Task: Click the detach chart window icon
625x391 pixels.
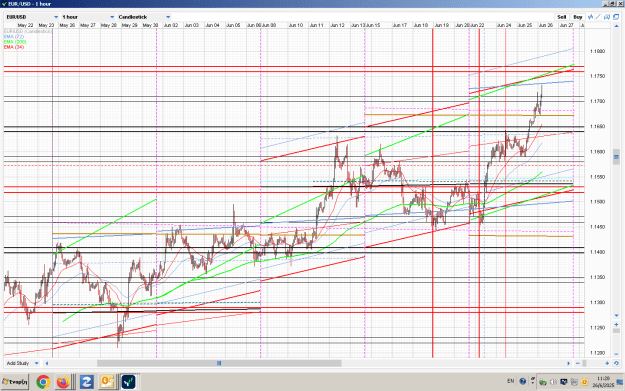Action: click(x=616, y=17)
